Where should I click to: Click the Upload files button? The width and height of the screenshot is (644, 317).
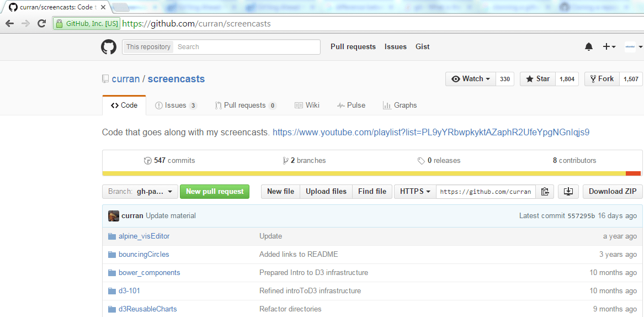pos(326,192)
